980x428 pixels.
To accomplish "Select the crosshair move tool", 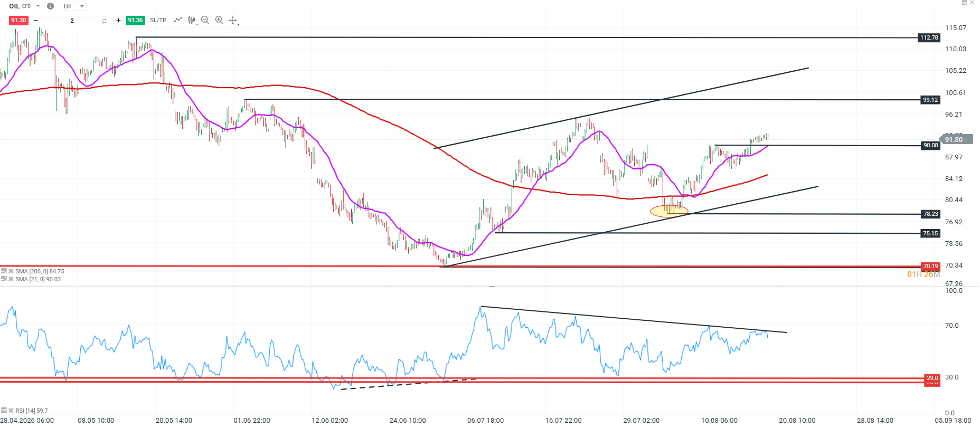I will pyautogui.click(x=233, y=20).
